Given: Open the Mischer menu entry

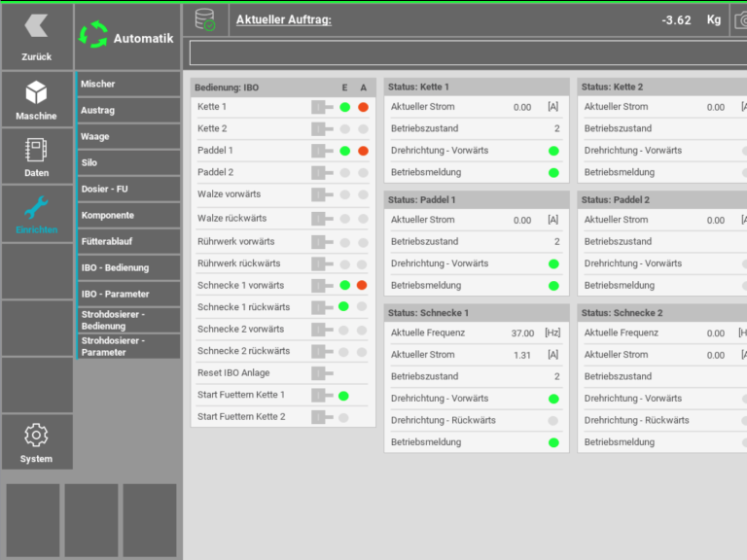Looking at the screenshot, I should pyautogui.click(x=127, y=85).
